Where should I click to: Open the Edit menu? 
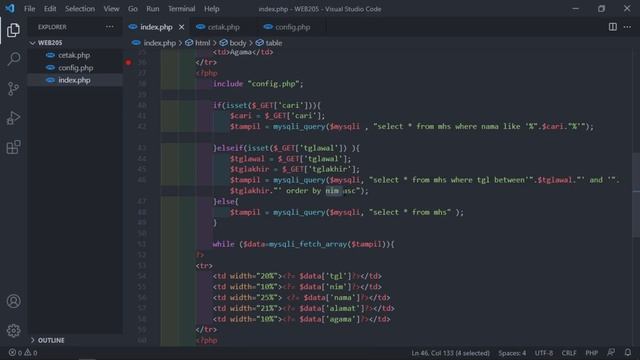[x=50, y=9]
